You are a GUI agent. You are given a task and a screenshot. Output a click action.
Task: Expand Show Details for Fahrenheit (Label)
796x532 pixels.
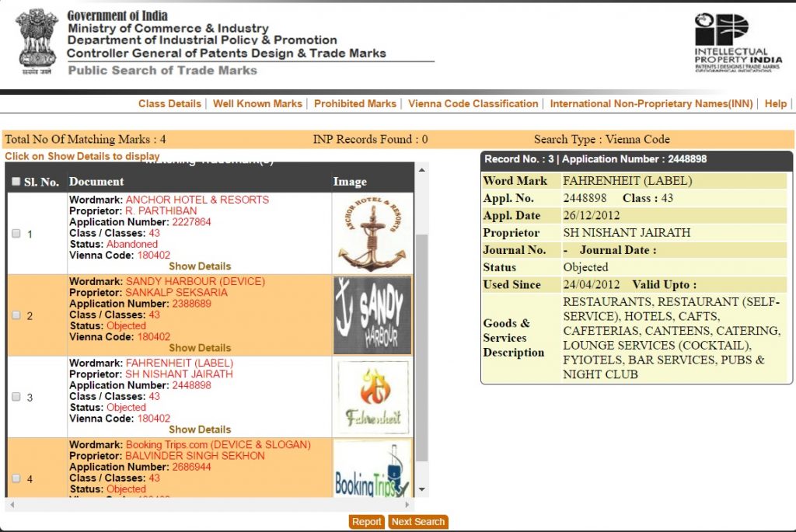(200, 429)
